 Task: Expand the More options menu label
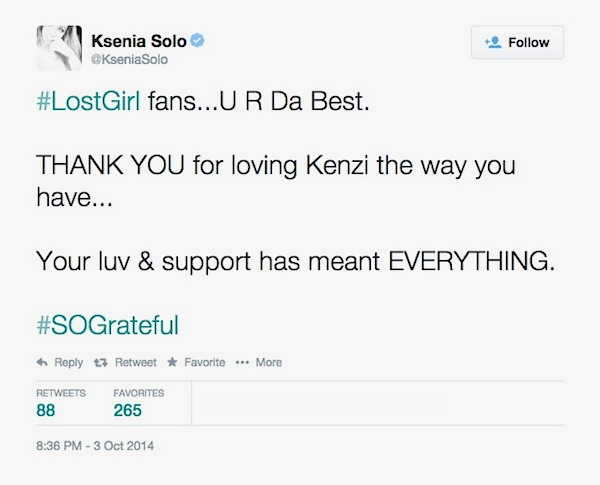(x=268, y=362)
